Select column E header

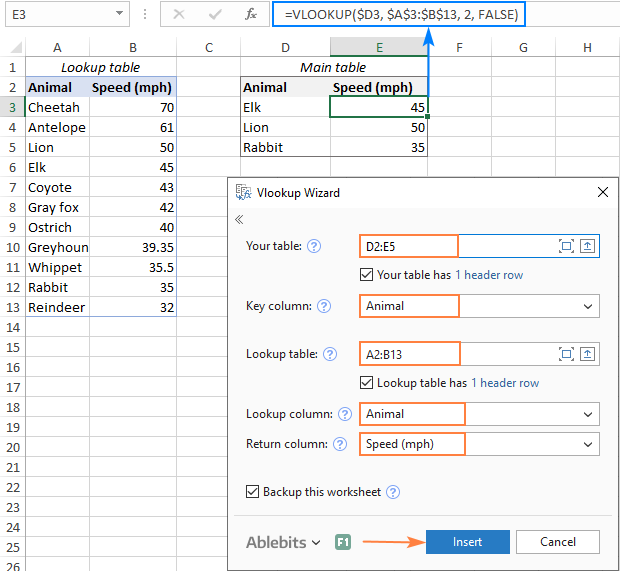tap(379, 48)
